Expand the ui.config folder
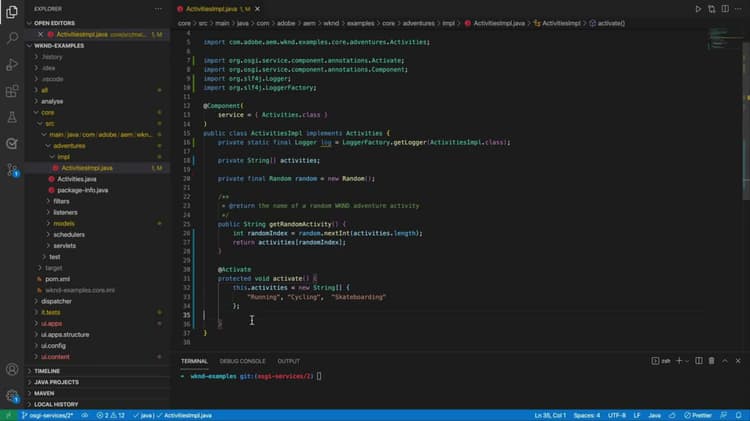The image size is (750, 421). [53, 345]
